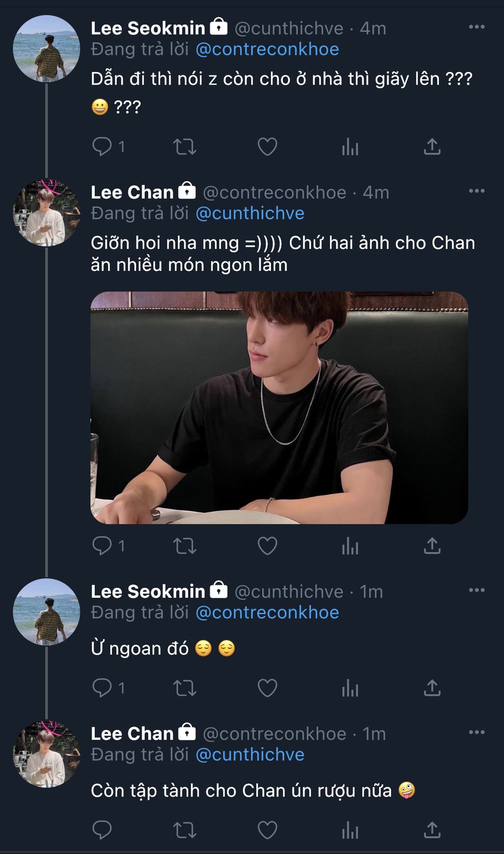This screenshot has height=854, width=504.
Task: Open Lee Chan's avatar on photo tweet
Action: click(46, 213)
